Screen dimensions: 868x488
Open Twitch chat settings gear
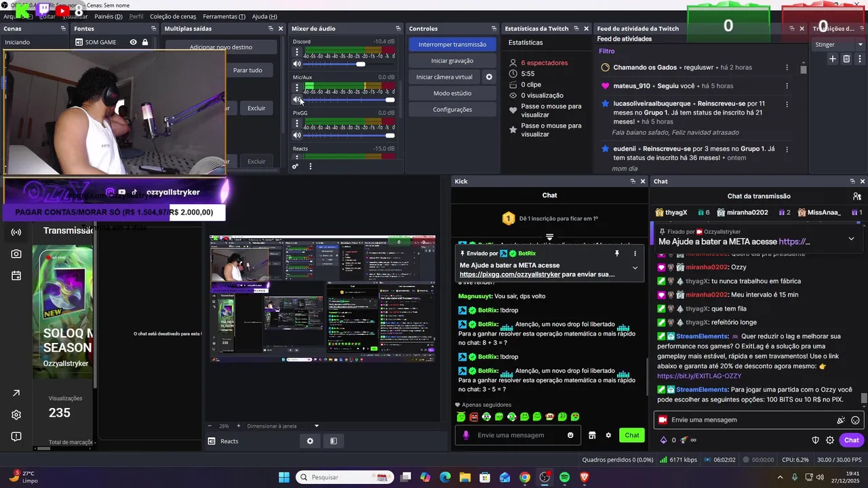830,440
